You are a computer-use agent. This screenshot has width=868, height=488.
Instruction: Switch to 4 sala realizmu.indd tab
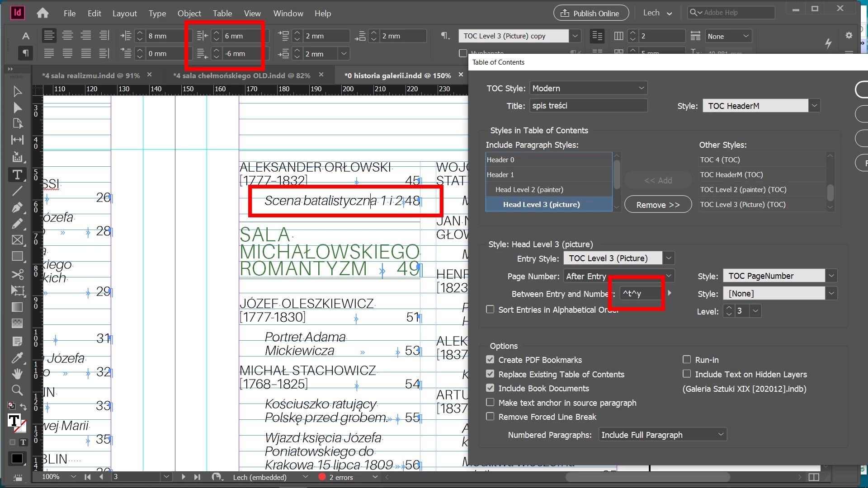coord(90,75)
